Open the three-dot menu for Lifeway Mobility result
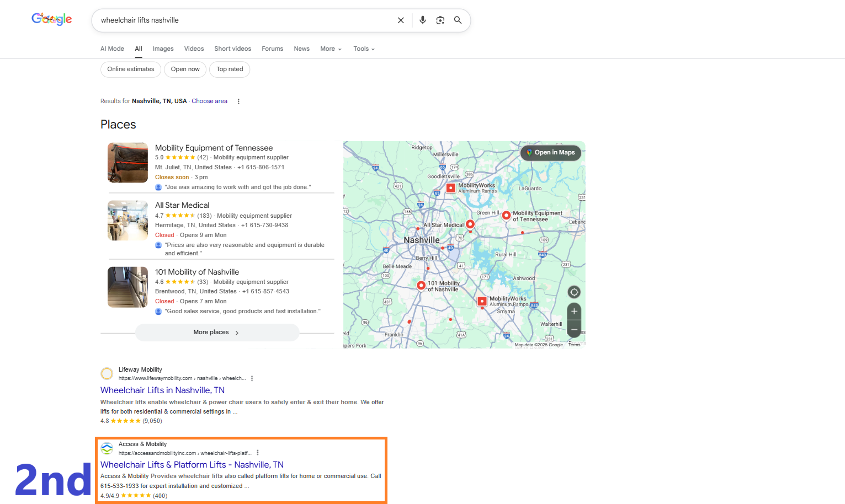The image size is (845, 504). coord(252,378)
